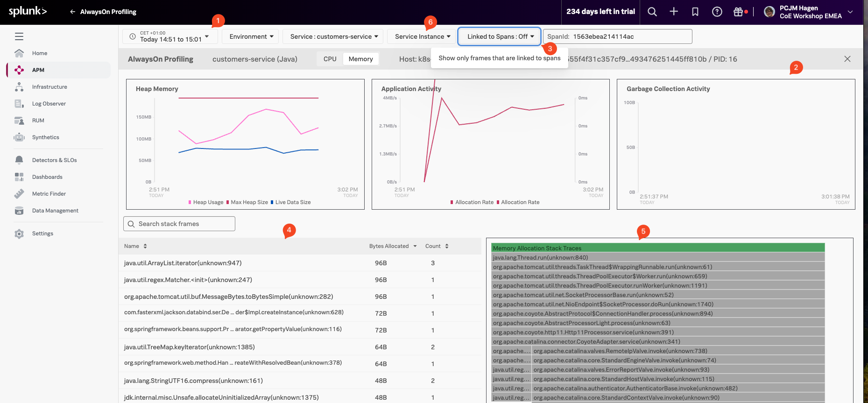
Task: Click the Search stack frames field
Action: pos(180,224)
